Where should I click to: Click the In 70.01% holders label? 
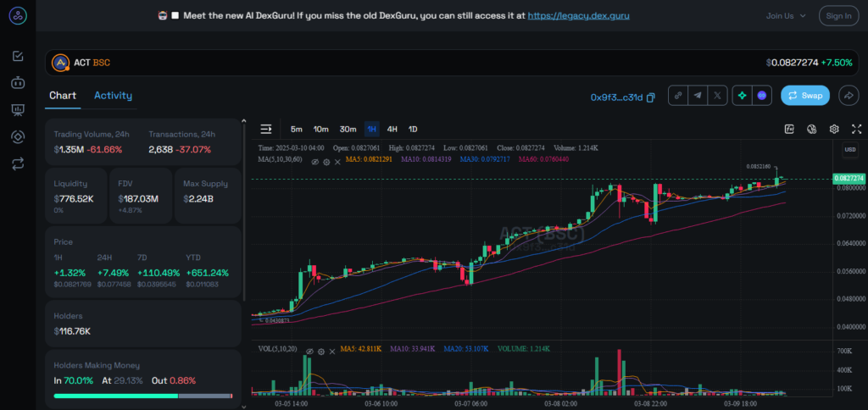click(73, 380)
